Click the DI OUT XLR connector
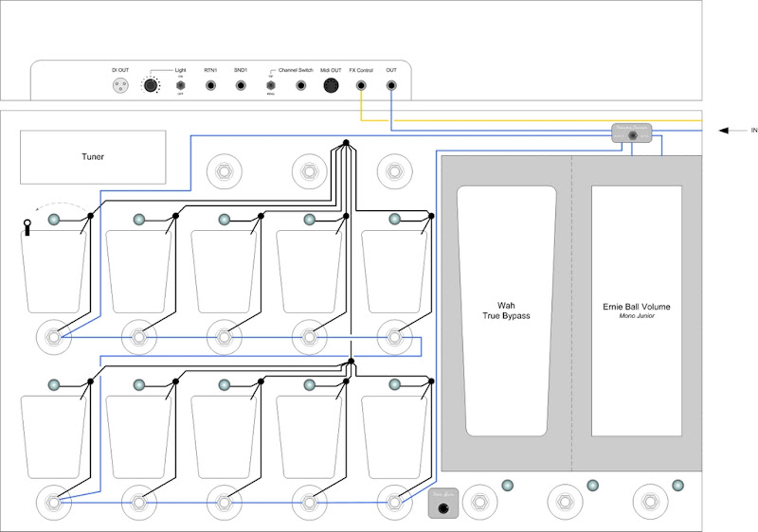758x532 pixels. point(121,86)
